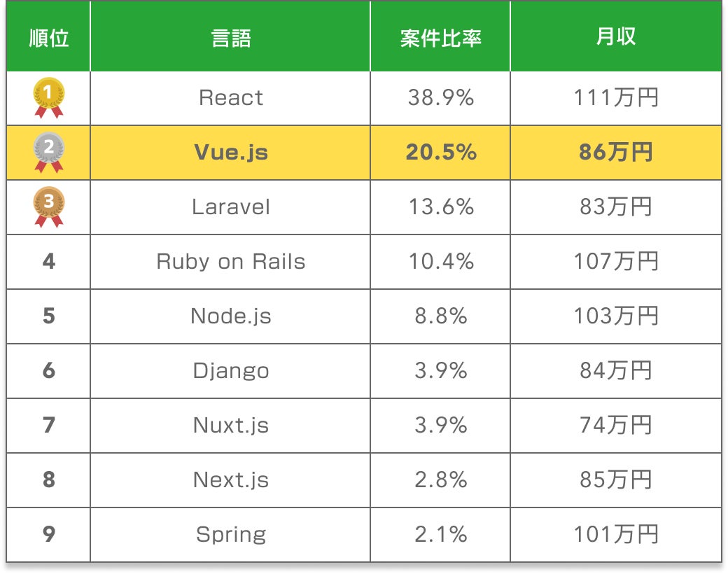The width and height of the screenshot is (728, 574).
Task: Click the 月収 column header
Action: tap(615, 37)
